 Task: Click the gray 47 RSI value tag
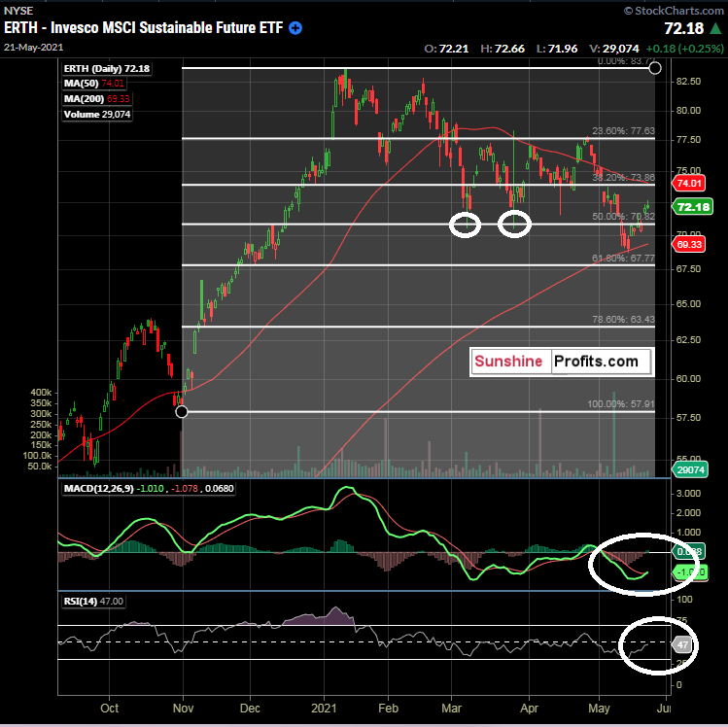tap(682, 644)
